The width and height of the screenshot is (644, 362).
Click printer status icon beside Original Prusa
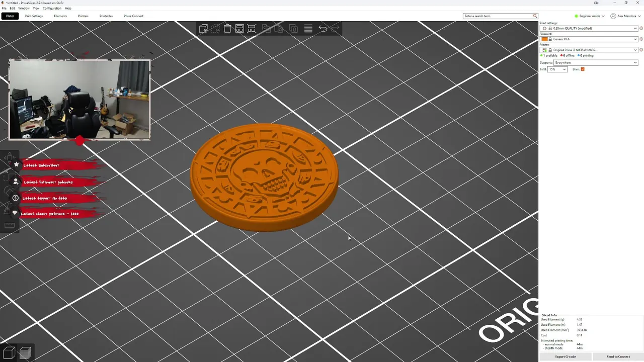tap(544, 50)
